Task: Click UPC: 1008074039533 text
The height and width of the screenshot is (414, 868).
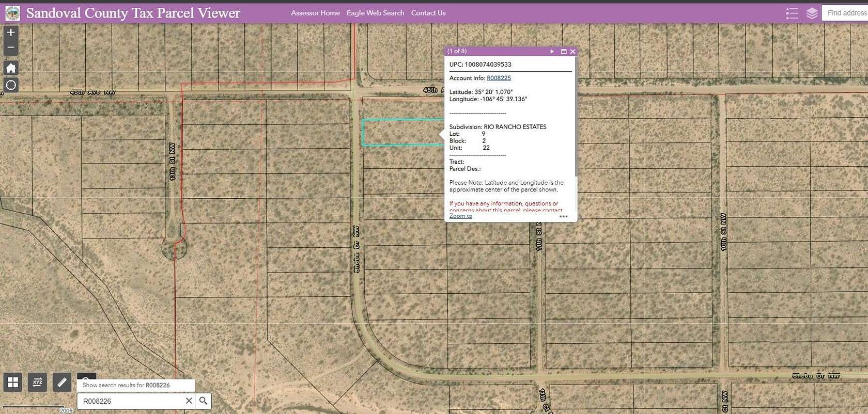Action: pos(480,65)
